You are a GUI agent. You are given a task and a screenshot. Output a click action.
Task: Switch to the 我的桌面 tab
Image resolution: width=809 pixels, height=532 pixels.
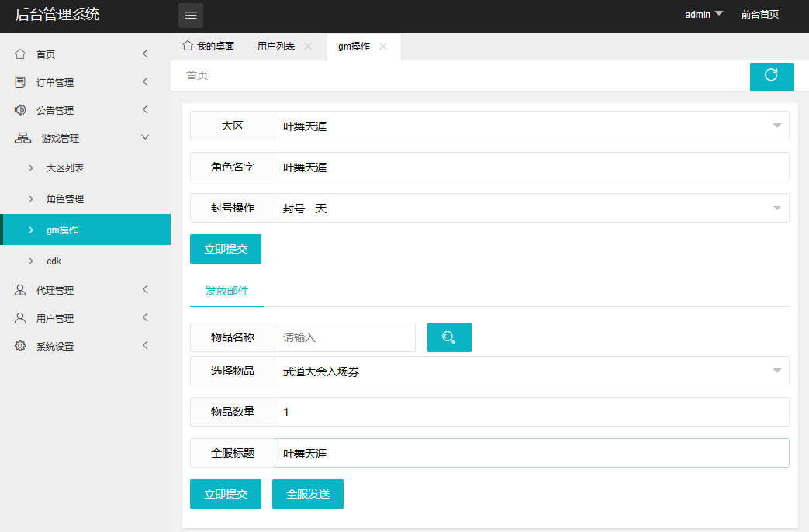pos(209,47)
